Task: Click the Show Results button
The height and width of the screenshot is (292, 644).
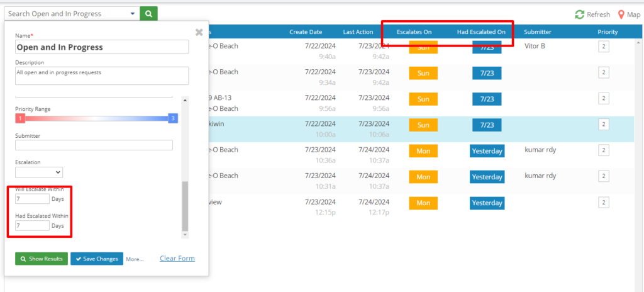Action: [42, 259]
